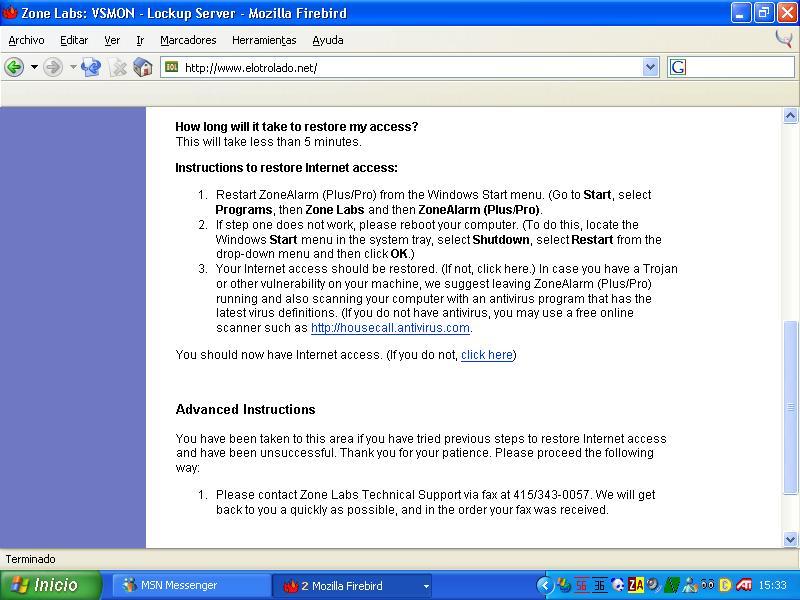Click the scrollbar down arrow

point(790,539)
